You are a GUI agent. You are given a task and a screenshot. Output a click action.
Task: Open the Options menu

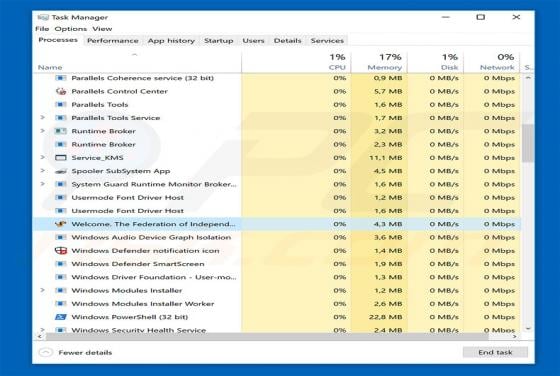point(71,29)
